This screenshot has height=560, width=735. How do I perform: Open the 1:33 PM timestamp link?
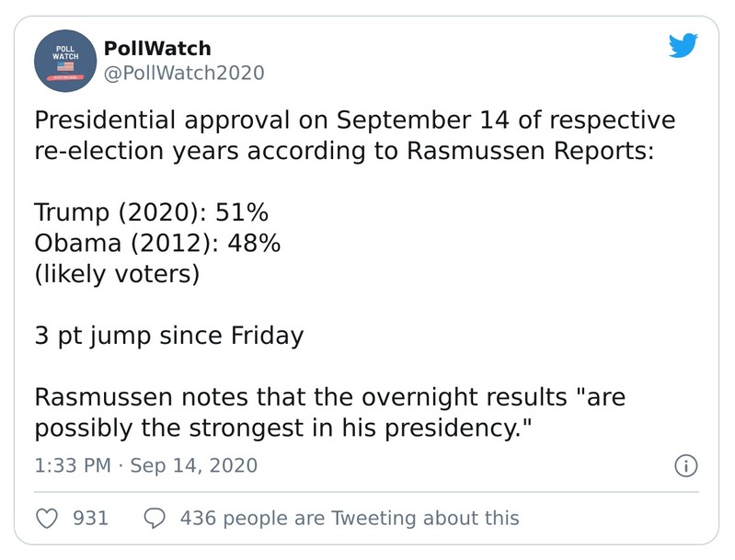(x=75, y=465)
